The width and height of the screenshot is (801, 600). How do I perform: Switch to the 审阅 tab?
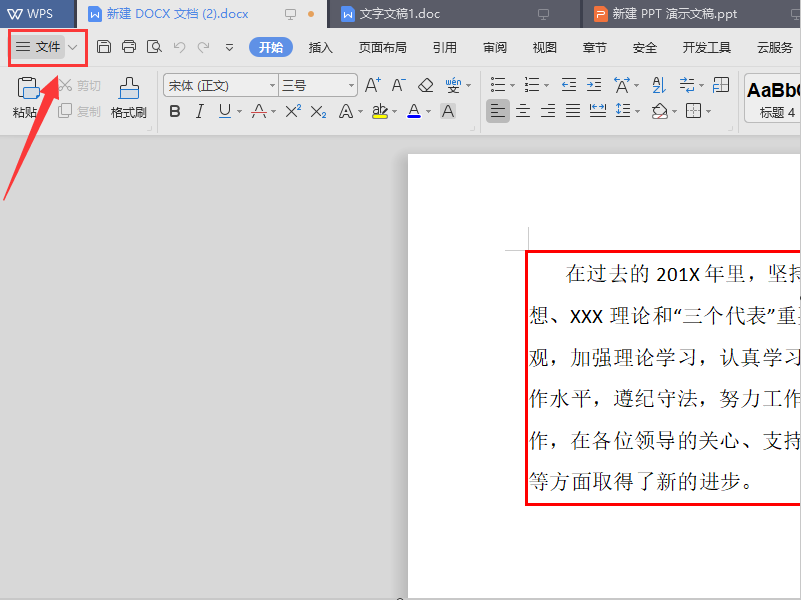[x=494, y=47]
